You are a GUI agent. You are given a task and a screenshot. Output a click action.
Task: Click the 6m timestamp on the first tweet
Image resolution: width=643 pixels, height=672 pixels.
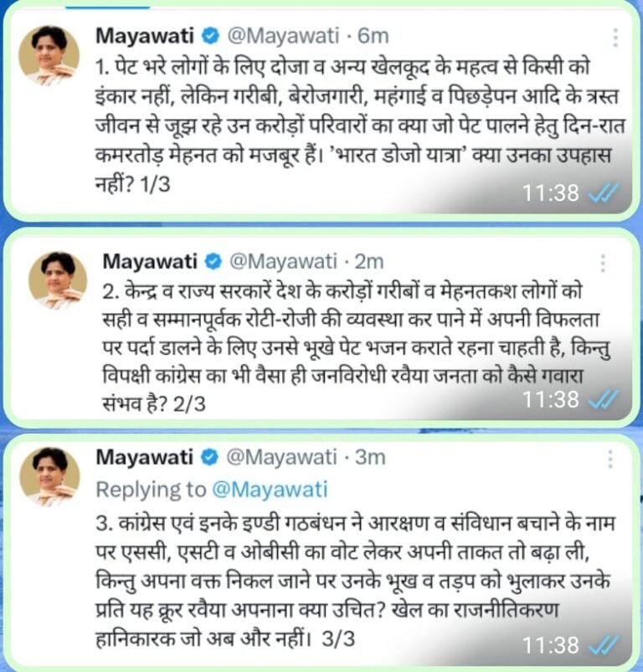373,36
